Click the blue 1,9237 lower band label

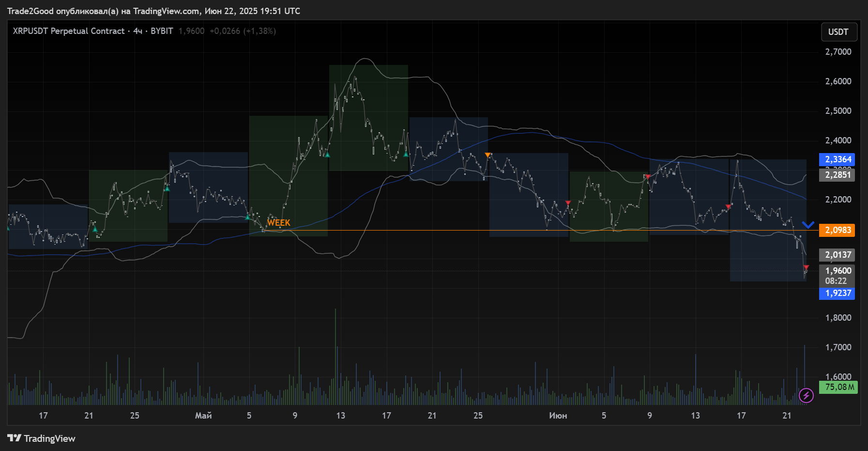pos(837,293)
